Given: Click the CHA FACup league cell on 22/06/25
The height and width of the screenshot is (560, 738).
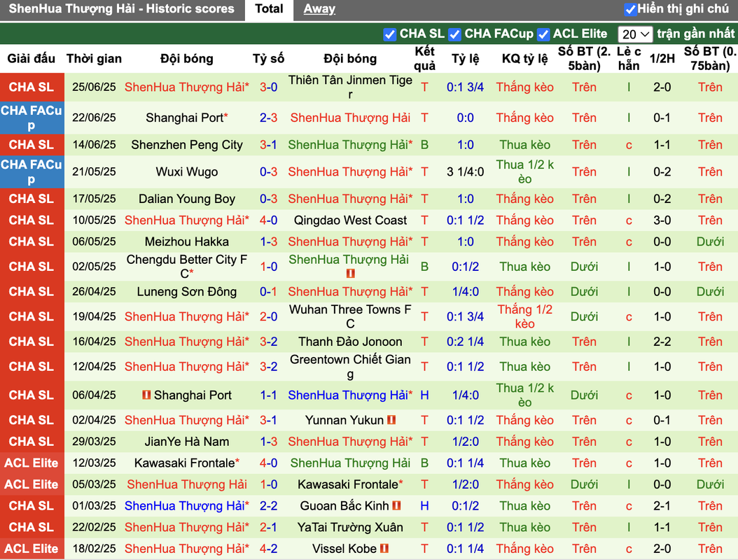Looking at the screenshot, I should click(x=32, y=118).
